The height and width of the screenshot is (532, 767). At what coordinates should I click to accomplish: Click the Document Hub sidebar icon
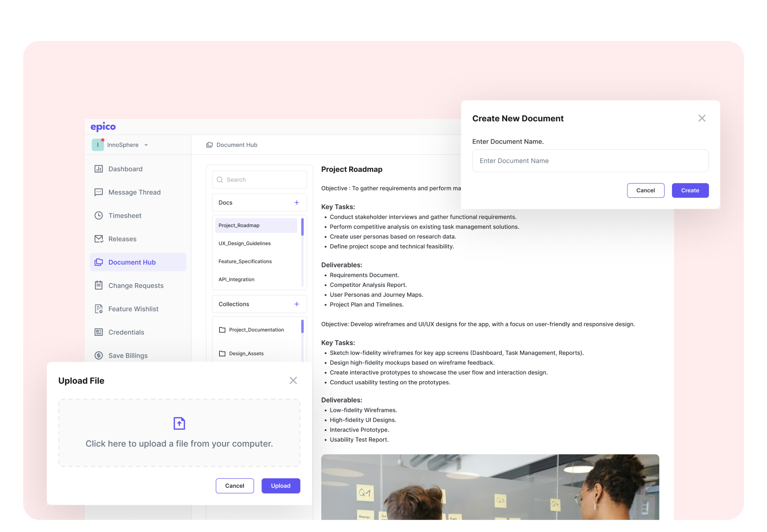(x=99, y=262)
